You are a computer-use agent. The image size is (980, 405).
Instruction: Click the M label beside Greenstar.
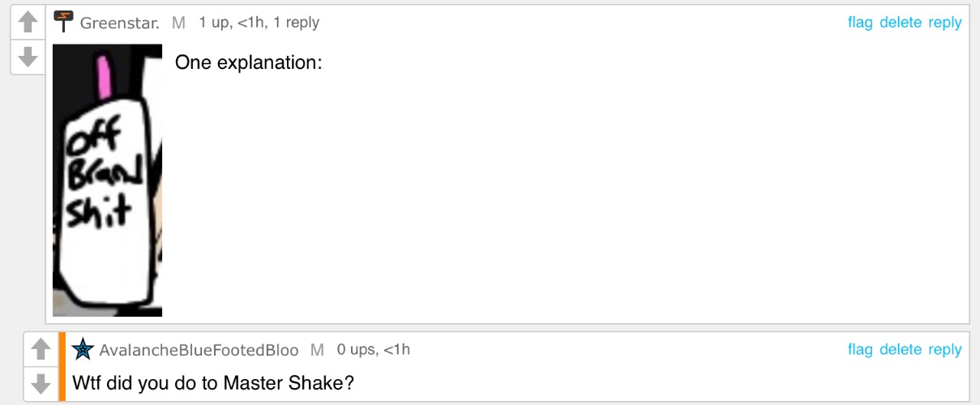click(178, 23)
